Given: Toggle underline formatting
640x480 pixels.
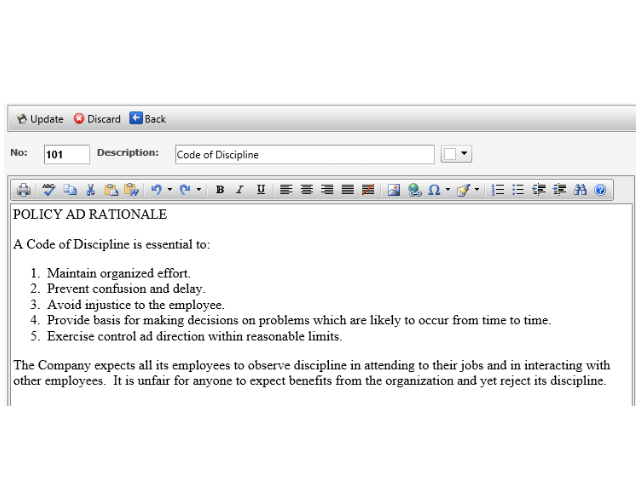Looking at the screenshot, I should [261, 190].
